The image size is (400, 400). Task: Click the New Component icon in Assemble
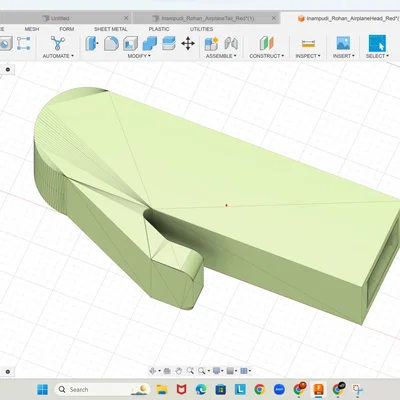point(211,44)
